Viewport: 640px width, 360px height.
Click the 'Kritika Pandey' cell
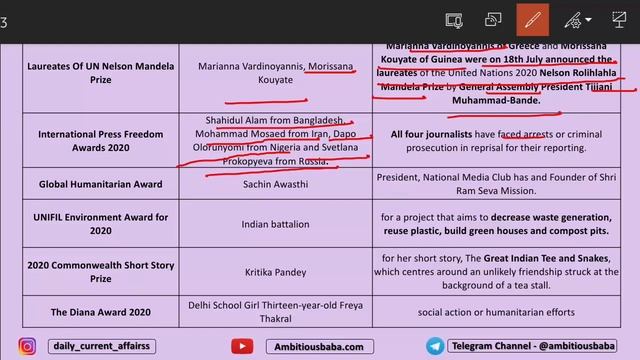pyautogui.click(x=276, y=271)
